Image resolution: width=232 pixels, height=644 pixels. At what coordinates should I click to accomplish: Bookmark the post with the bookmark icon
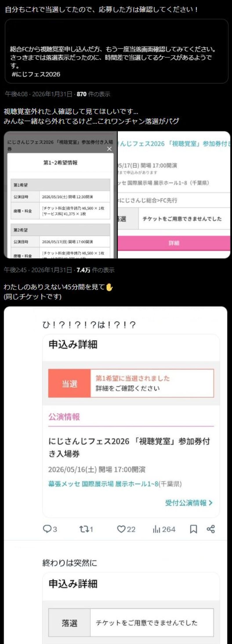pyautogui.click(x=193, y=529)
